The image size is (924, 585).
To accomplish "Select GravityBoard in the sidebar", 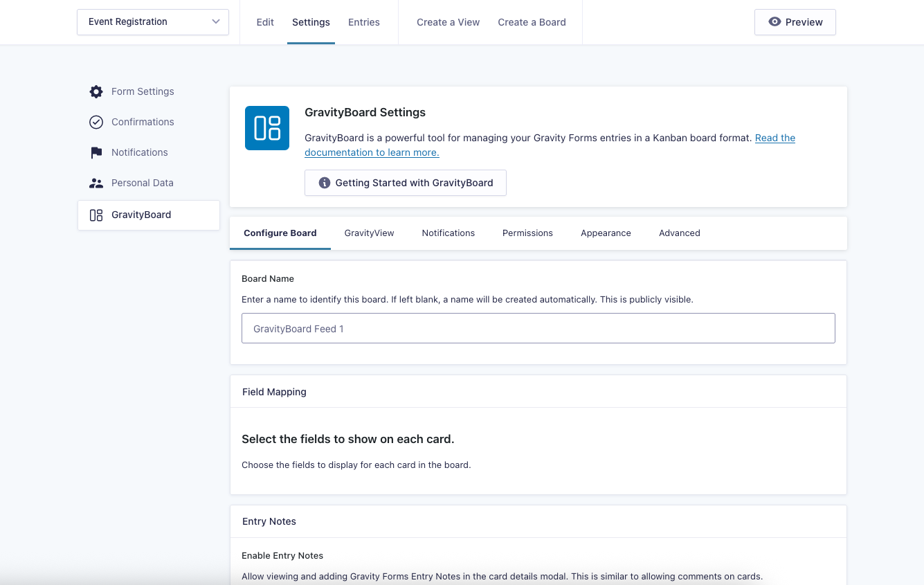I will point(148,215).
